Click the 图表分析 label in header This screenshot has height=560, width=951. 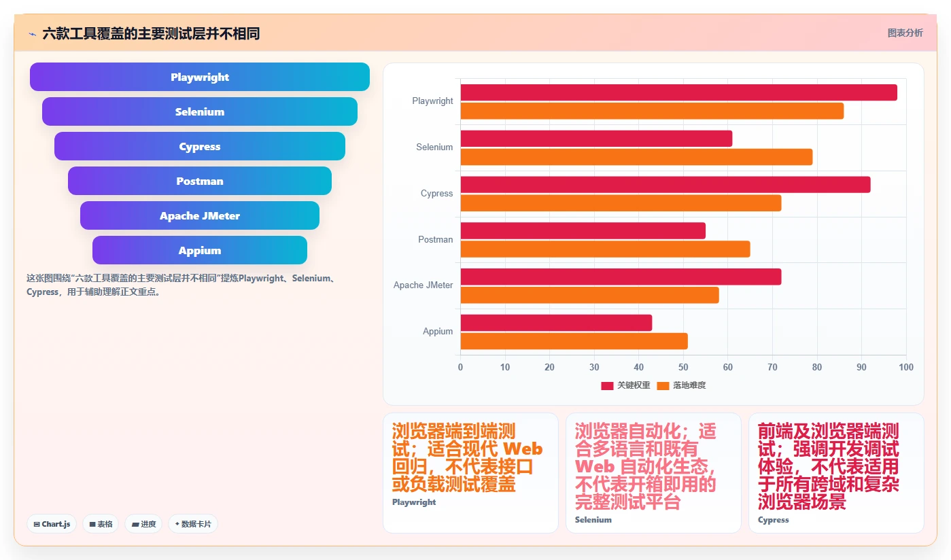(x=905, y=33)
